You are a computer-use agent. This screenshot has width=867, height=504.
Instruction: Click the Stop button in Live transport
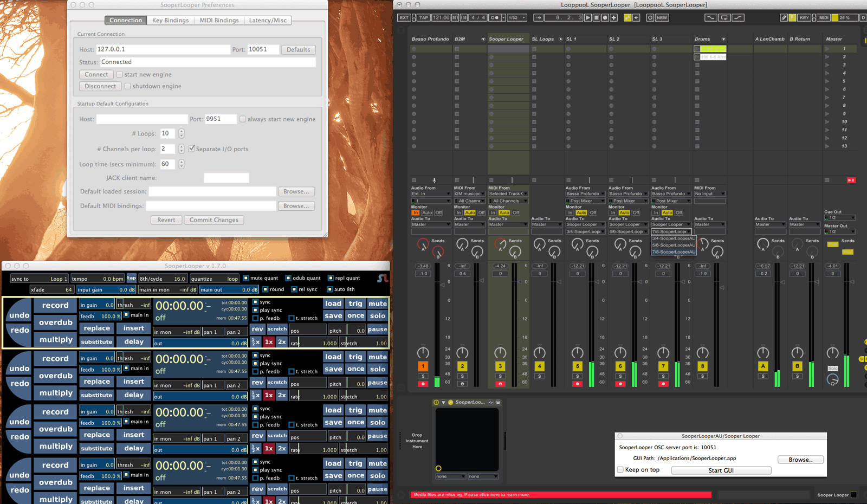pos(597,17)
